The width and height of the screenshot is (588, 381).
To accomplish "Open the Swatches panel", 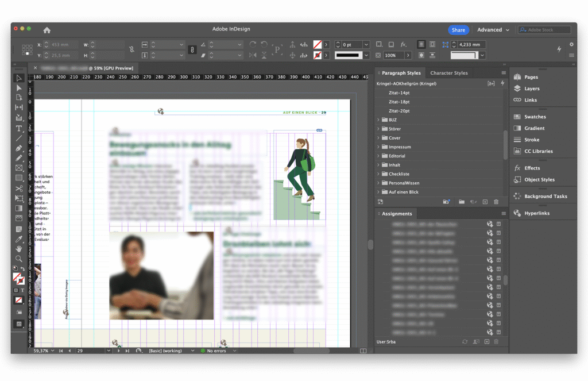I will (x=535, y=117).
